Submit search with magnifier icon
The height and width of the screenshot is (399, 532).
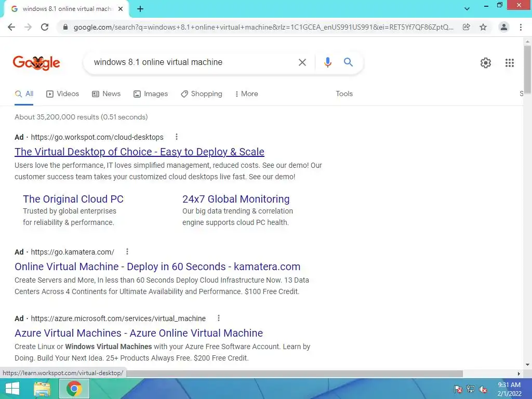[348, 62]
